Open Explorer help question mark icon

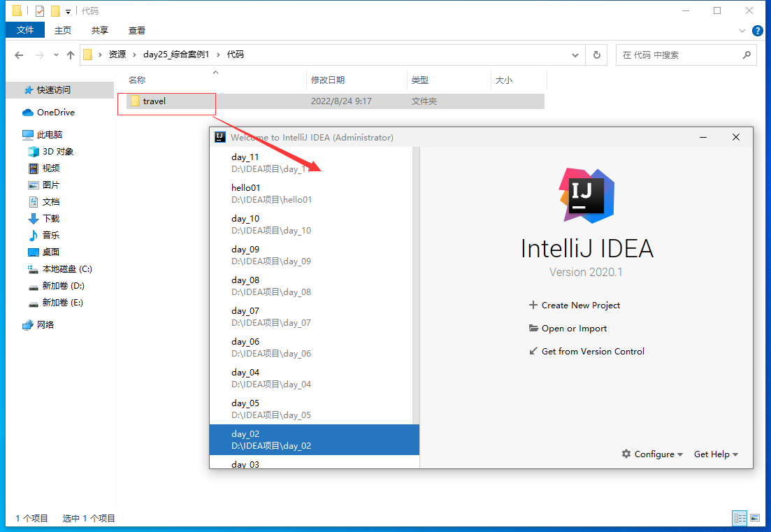pos(757,31)
